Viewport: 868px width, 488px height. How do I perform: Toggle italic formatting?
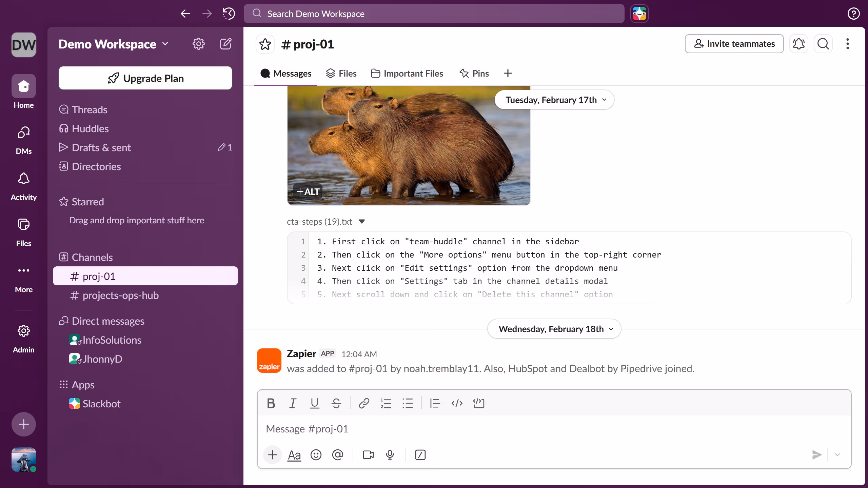tap(293, 403)
